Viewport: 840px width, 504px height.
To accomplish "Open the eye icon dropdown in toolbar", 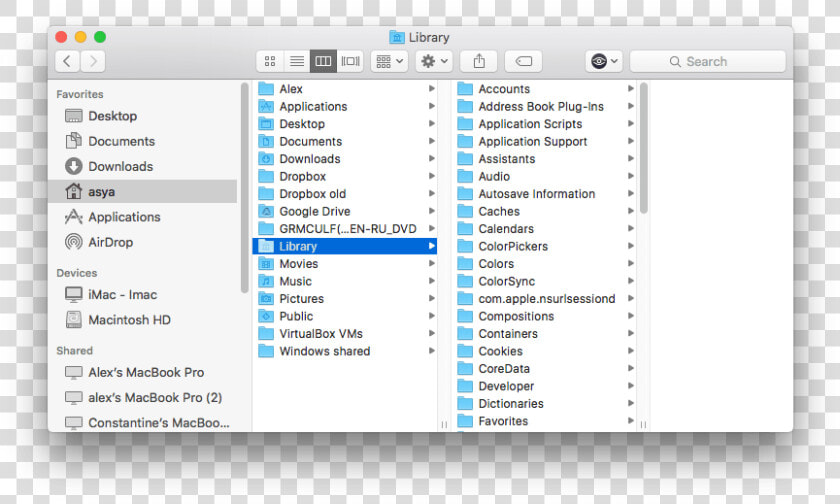I will click(x=604, y=61).
